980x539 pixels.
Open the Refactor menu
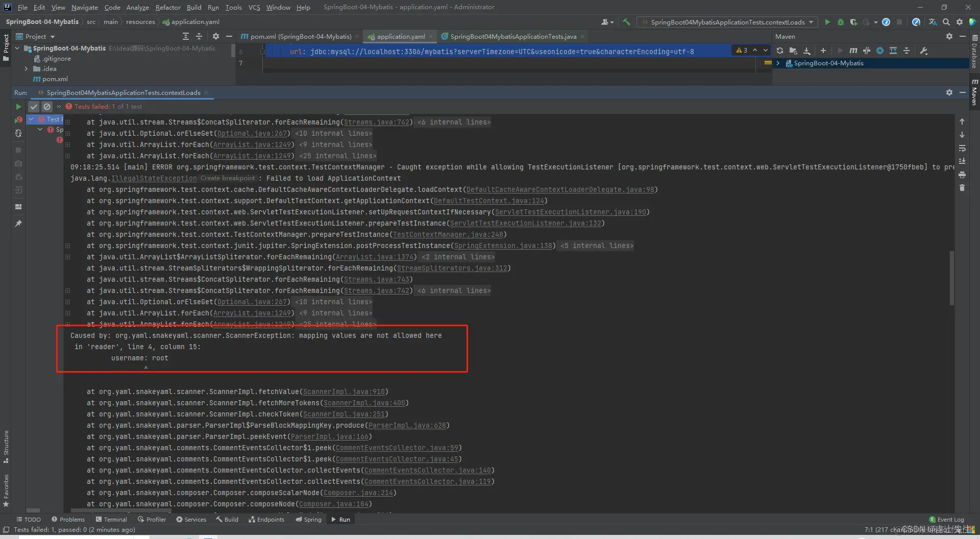[168, 7]
